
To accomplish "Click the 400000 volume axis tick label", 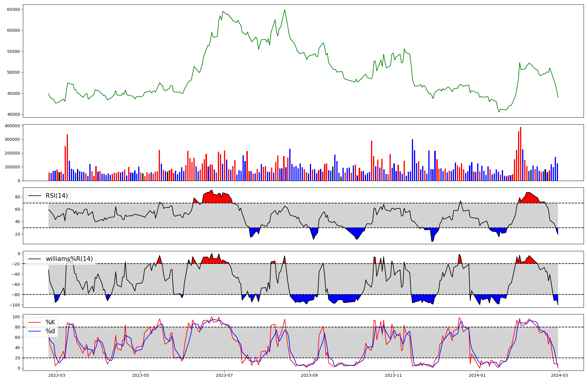I will [12, 126].
